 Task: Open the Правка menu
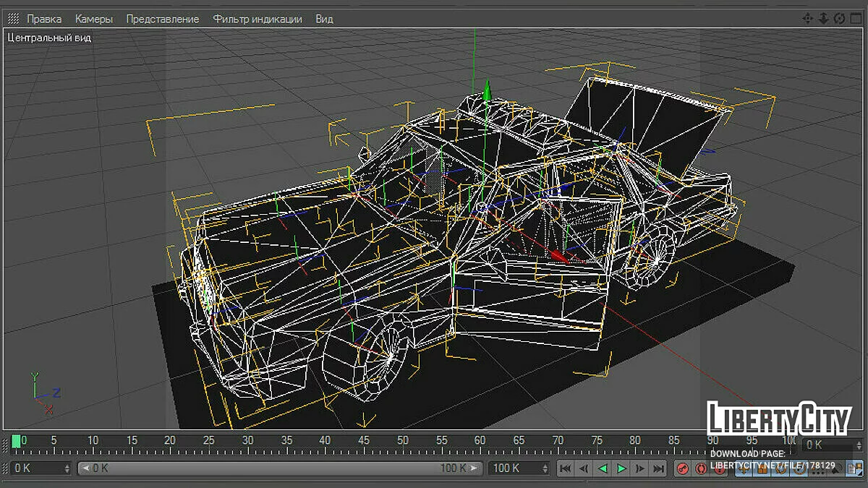[44, 19]
